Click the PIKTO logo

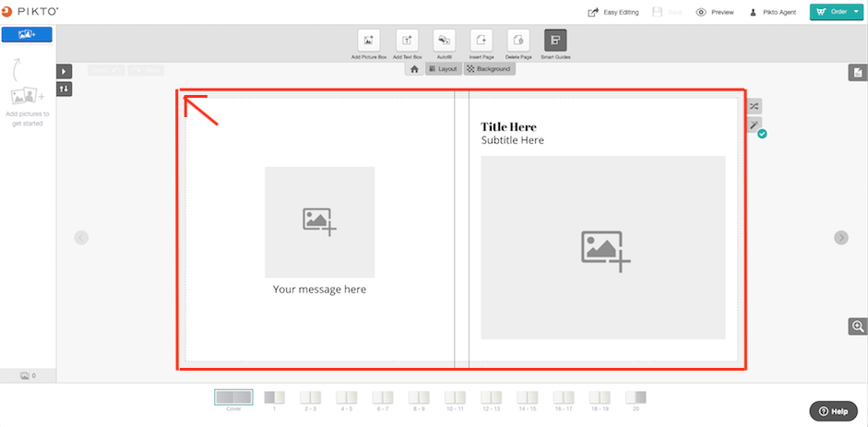[30, 11]
